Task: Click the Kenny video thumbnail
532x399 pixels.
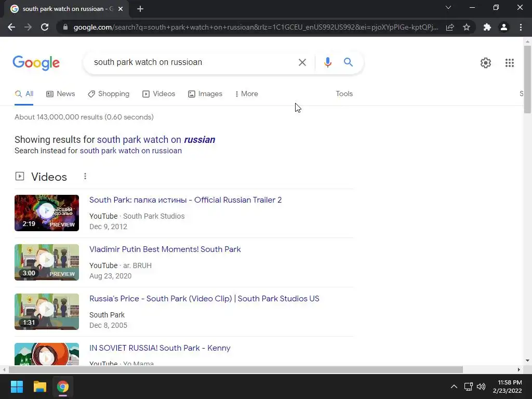Action: point(47,354)
